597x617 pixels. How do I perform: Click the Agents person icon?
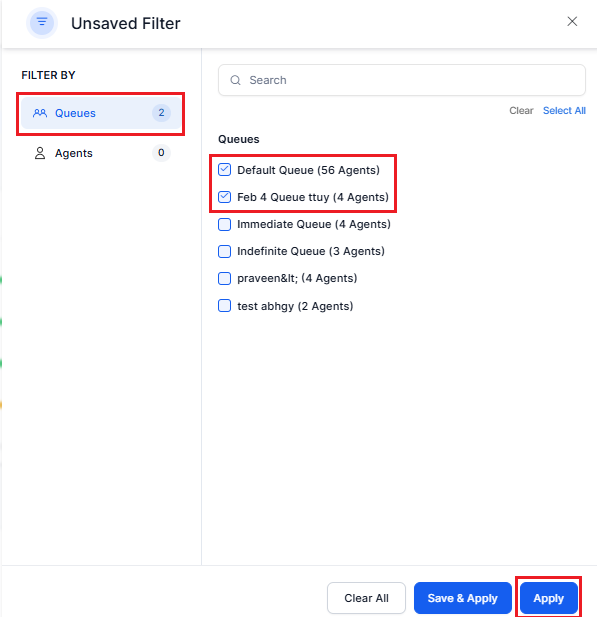[x=40, y=153]
